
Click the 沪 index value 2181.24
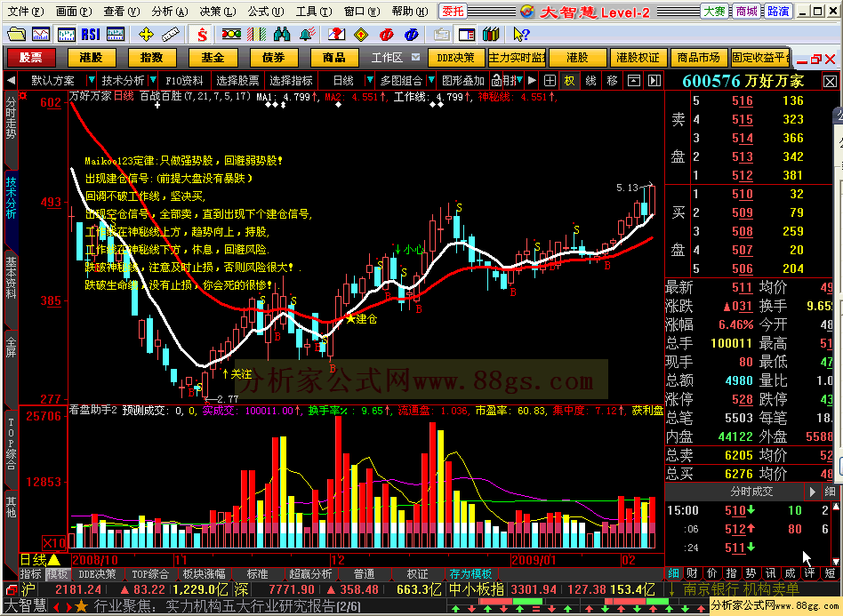[x=78, y=589]
